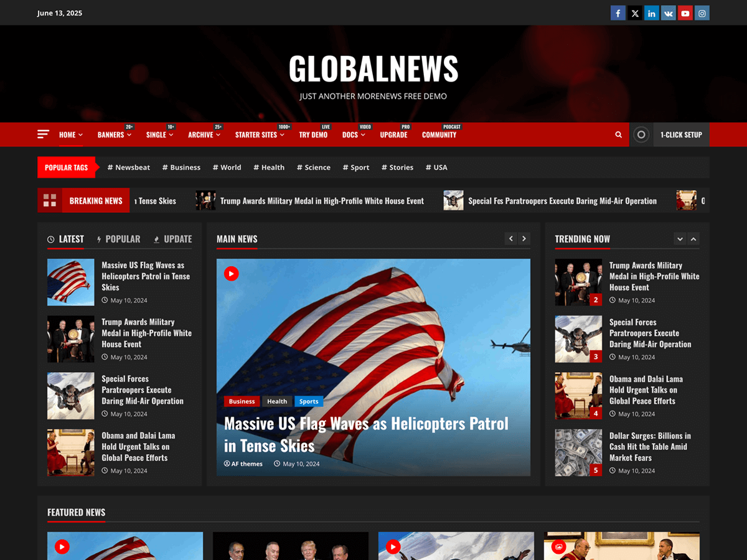Open the #Health tag link
Image resolution: width=747 pixels, height=560 pixels.
pyautogui.click(x=269, y=167)
